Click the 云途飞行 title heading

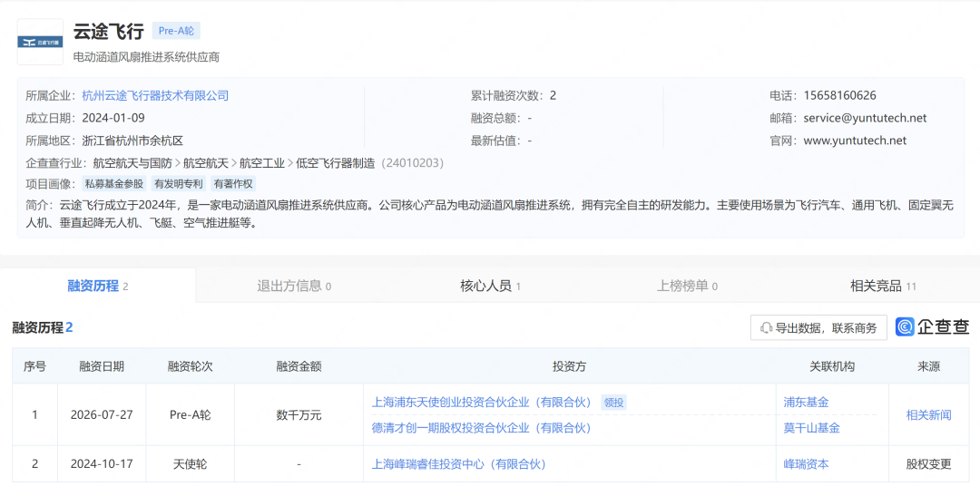109,31
